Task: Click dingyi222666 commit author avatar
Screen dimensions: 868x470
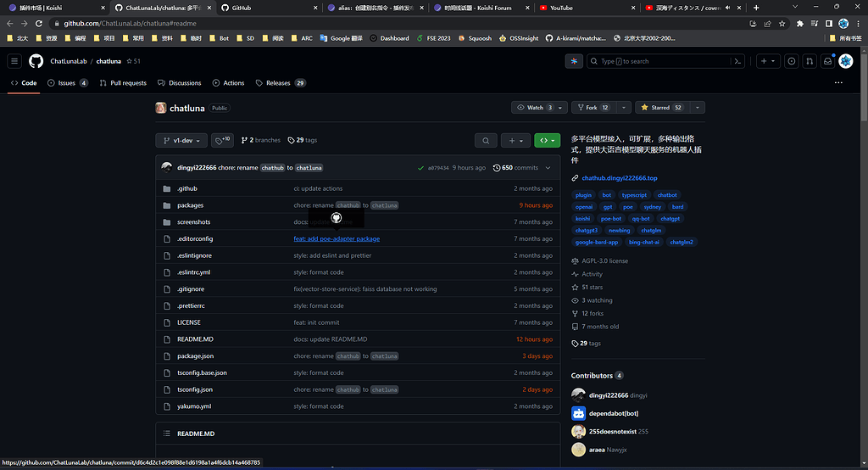Action: tap(167, 167)
